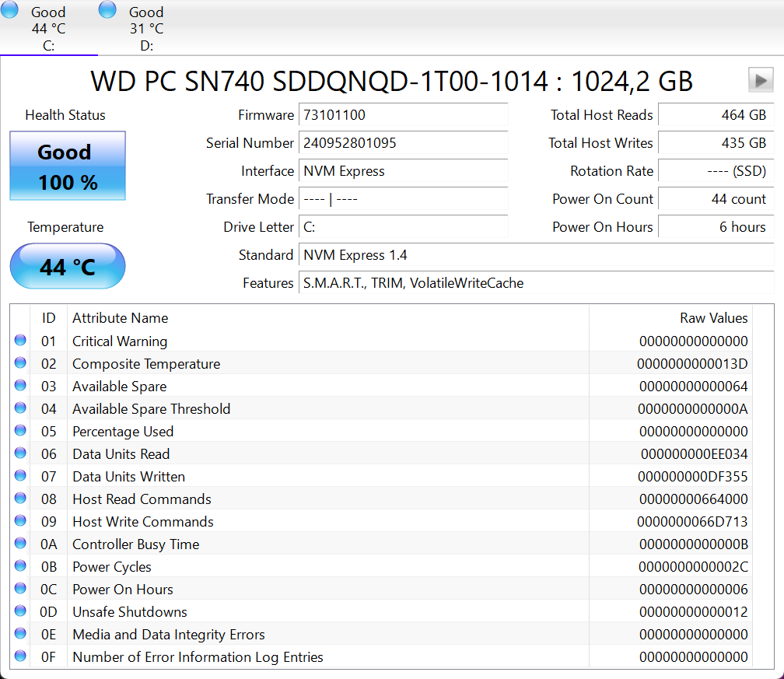Click the Serial Number value field
Screen dimensions: 784x679
tap(403, 143)
